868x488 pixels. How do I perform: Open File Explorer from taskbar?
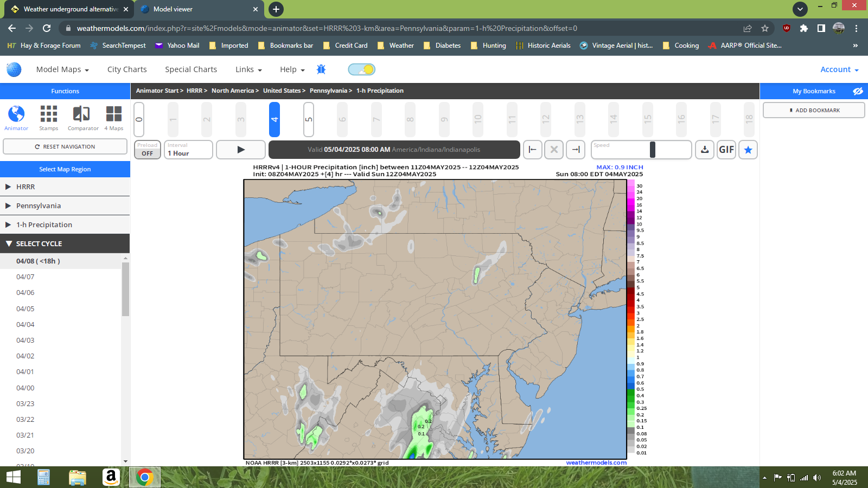pos(78,477)
